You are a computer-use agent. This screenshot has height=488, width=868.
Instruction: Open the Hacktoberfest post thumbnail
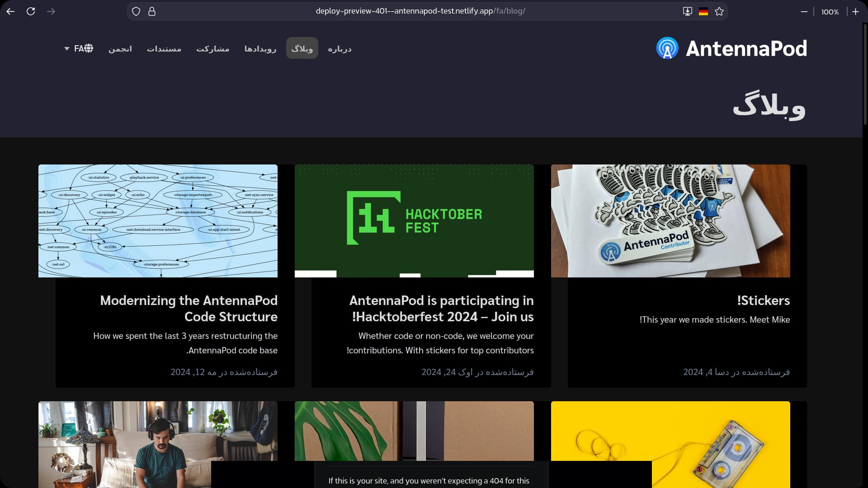click(414, 221)
